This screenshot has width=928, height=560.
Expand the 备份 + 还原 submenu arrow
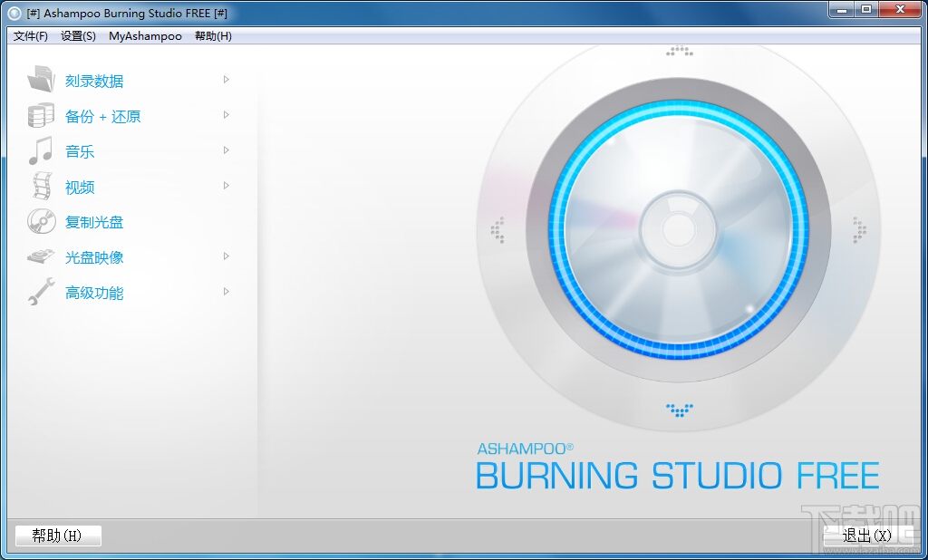click(226, 115)
